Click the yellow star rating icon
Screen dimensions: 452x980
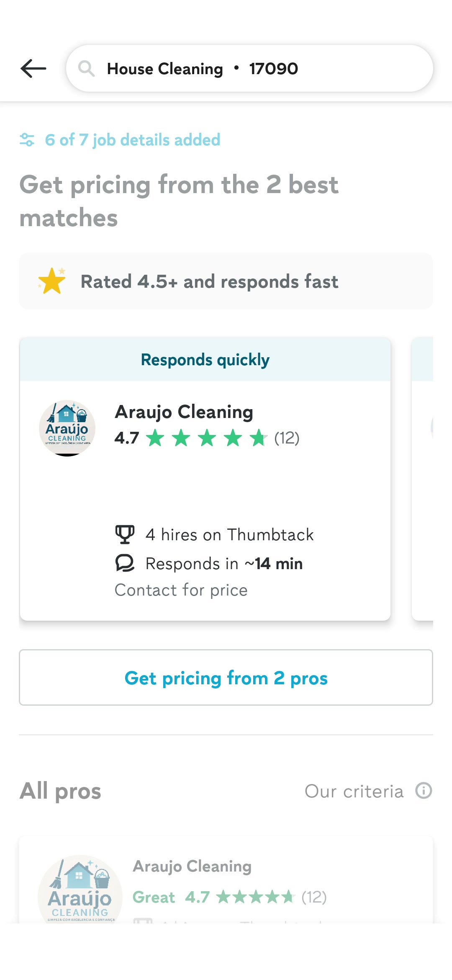coord(52,281)
